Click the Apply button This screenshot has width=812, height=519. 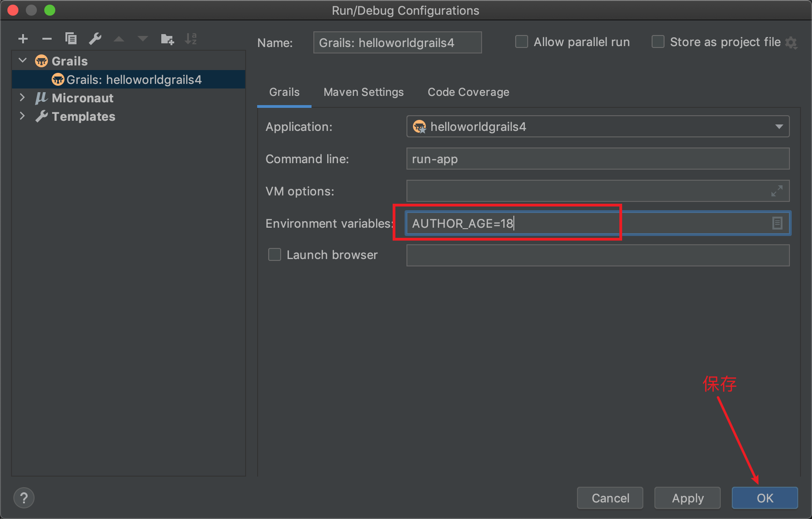tap(688, 498)
